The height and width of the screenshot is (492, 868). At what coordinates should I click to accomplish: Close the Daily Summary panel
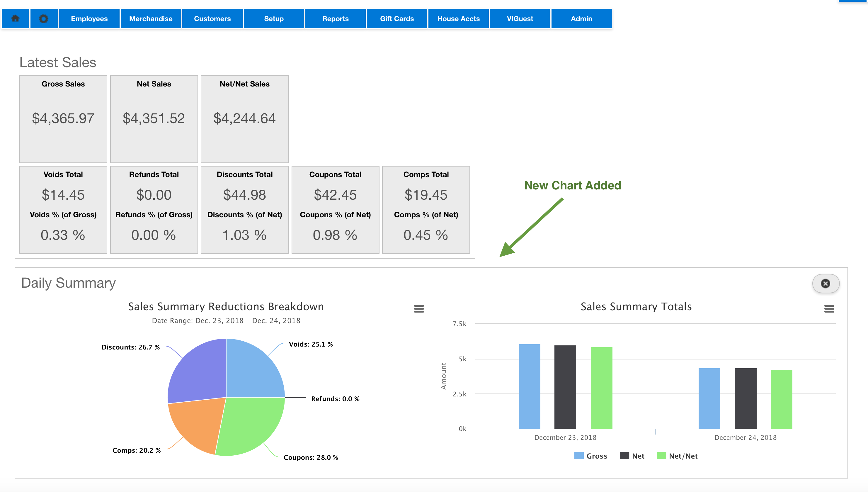pos(826,284)
